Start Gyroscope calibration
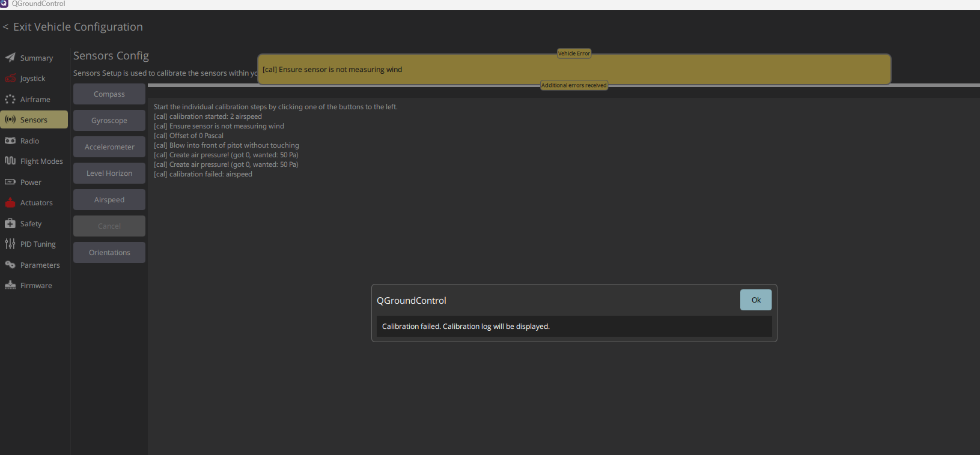980x455 pixels. click(109, 121)
